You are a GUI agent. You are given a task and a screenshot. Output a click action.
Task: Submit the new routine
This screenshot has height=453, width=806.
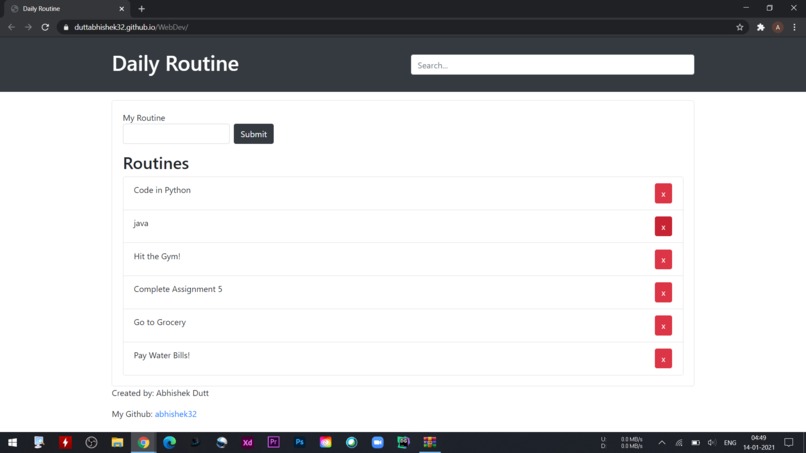[x=253, y=134]
